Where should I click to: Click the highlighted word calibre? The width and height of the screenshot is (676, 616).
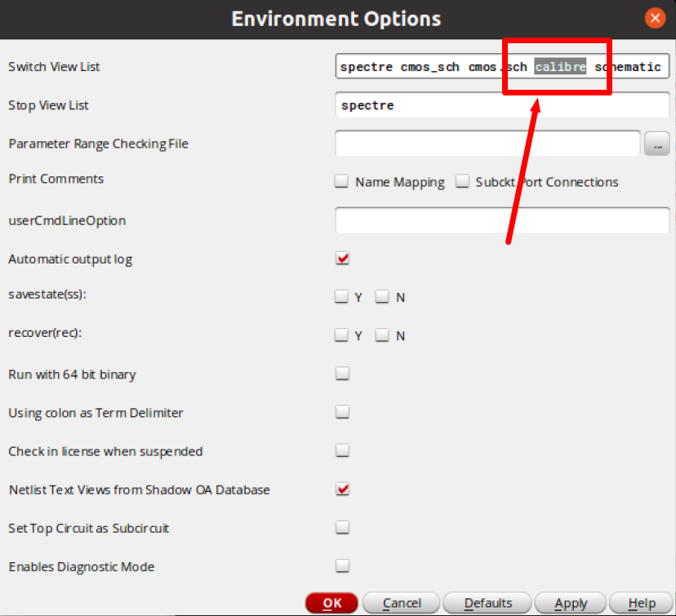[x=560, y=66]
